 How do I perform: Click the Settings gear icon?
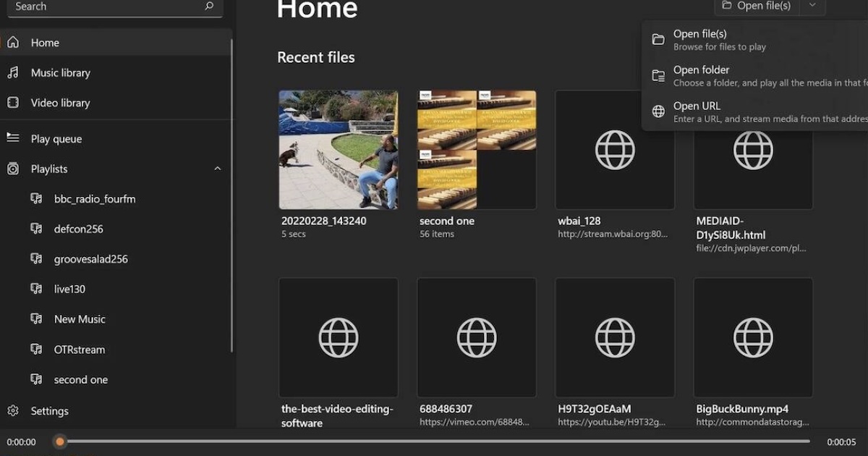[13, 411]
